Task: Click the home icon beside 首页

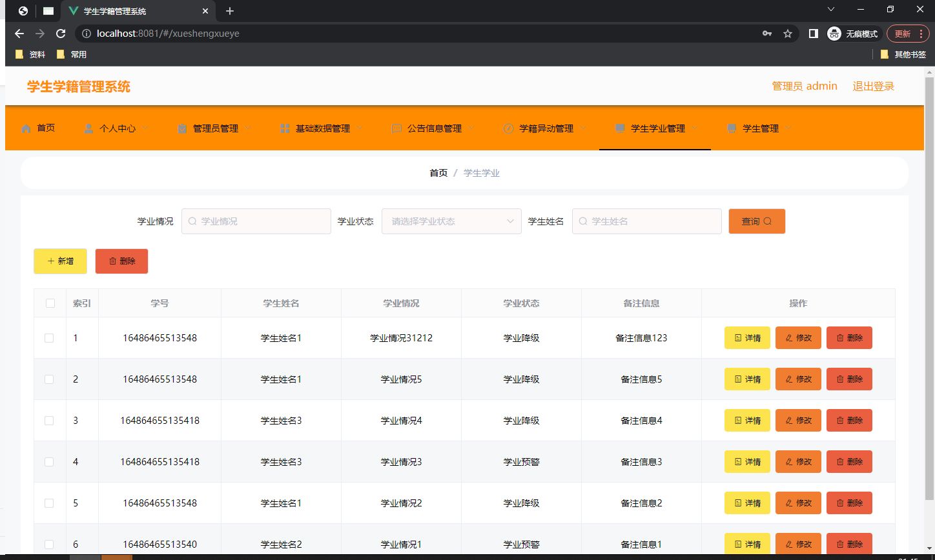Action: pos(26,128)
